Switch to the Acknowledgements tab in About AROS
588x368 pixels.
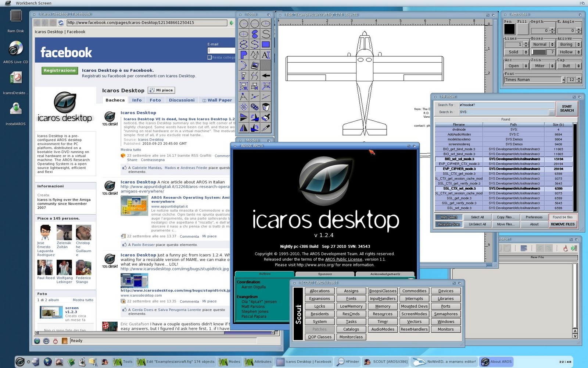coord(385,274)
